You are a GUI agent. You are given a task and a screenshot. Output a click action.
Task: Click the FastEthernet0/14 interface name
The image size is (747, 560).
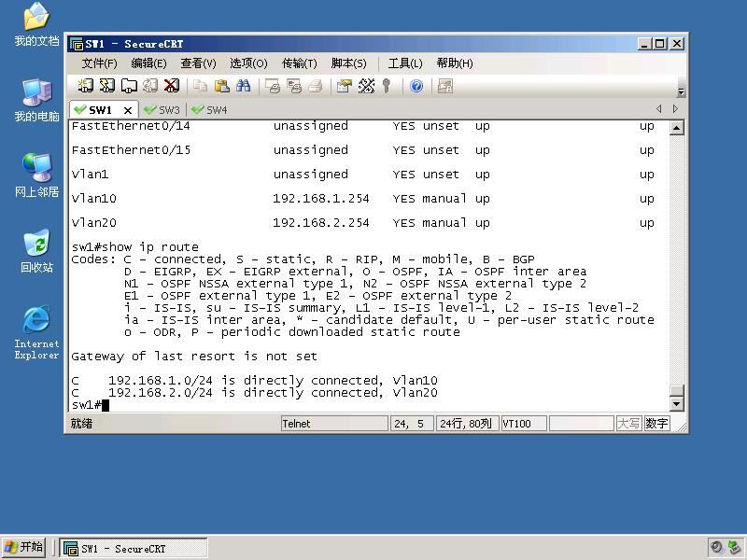[131, 126]
